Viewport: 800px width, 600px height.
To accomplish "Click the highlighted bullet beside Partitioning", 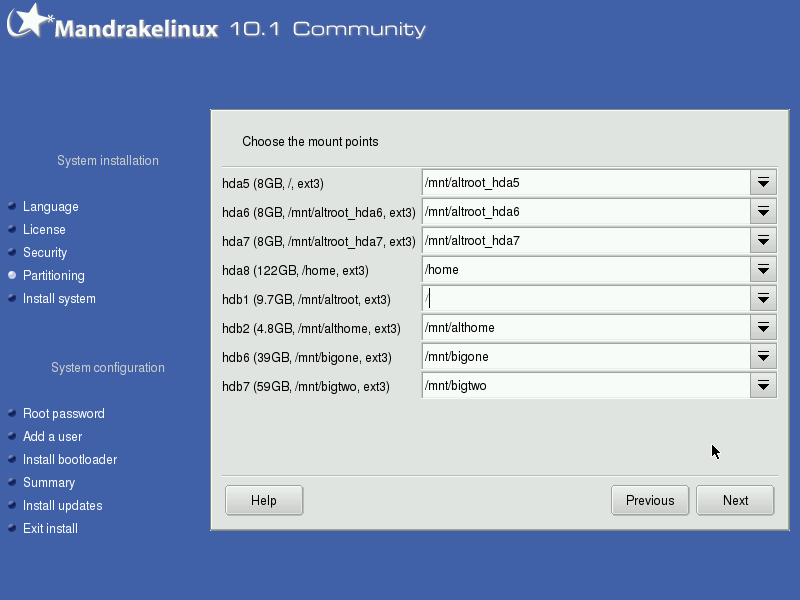I will click(x=12, y=275).
